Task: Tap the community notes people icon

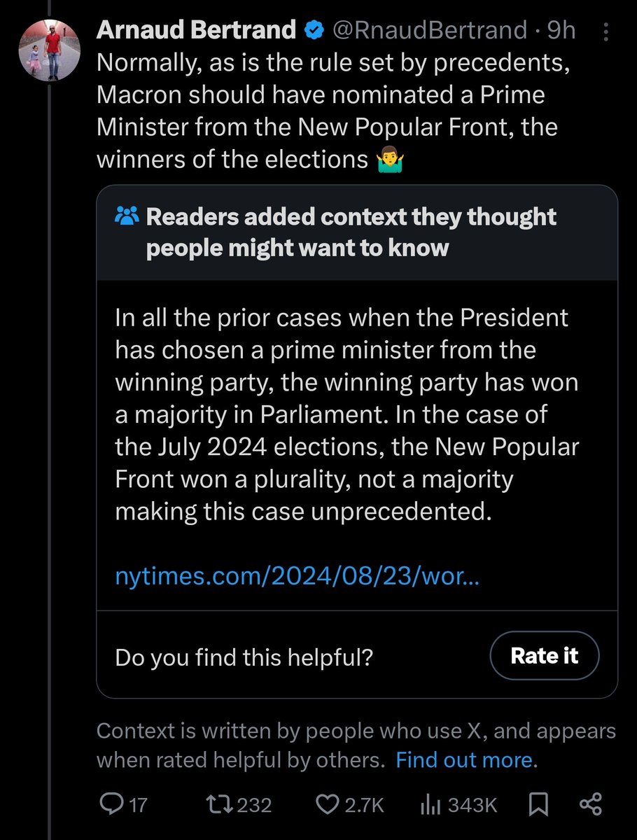Action: pyautogui.click(x=126, y=218)
